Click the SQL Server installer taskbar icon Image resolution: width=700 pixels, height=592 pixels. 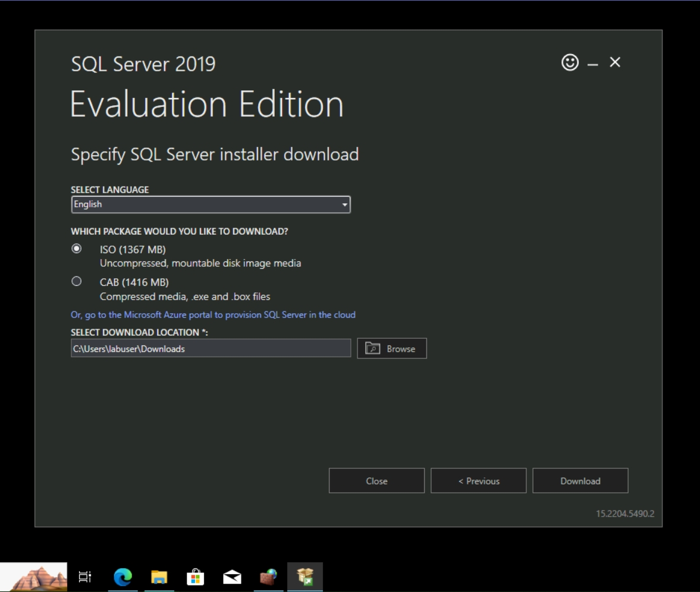point(305,577)
